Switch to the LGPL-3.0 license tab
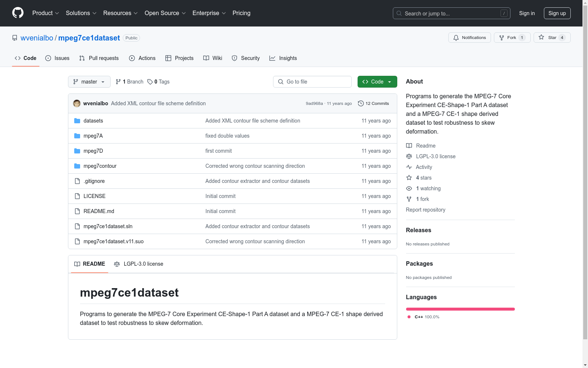The width and height of the screenshot is (588, 368). [139, 264]
